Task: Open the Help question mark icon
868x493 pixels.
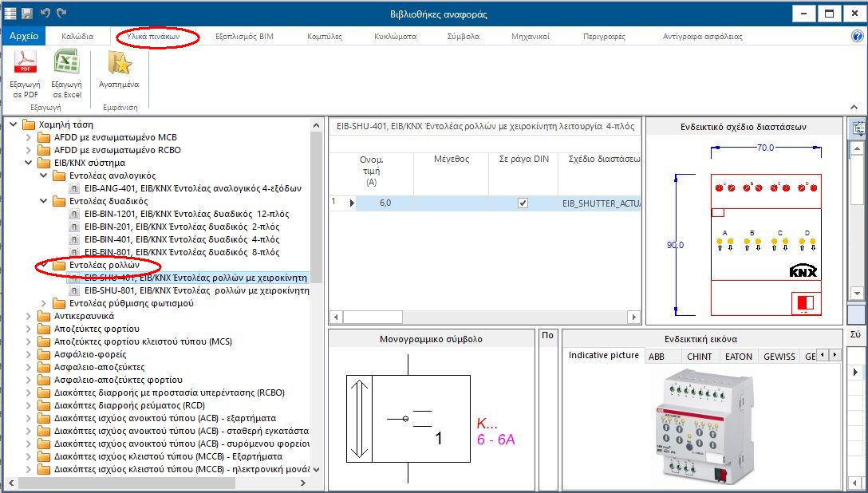Action: (857, 34)
